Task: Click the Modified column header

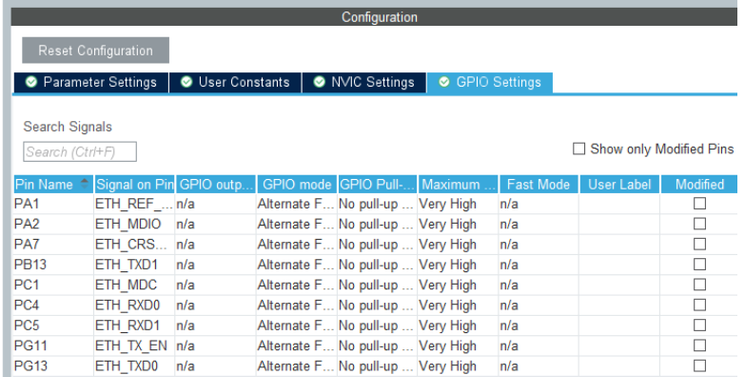Action: [x=699, y=184]
